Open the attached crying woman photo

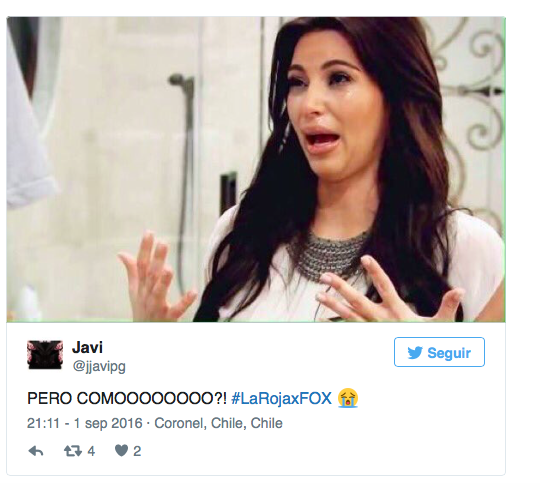tap(256, 169)
